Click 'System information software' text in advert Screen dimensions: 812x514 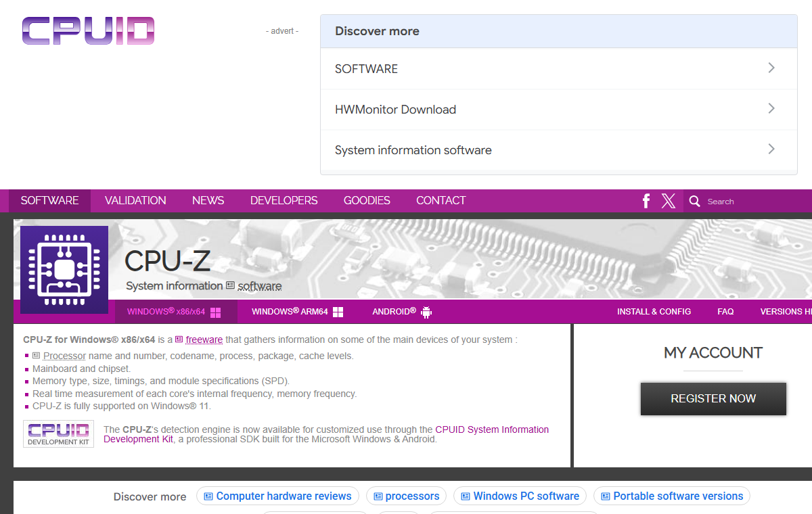pyautogui.click(x=413, y=150)
